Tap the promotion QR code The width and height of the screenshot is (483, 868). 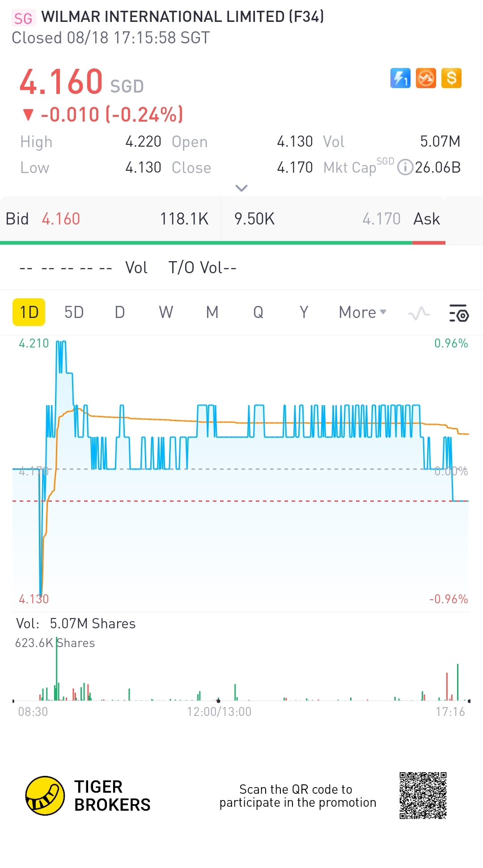423,796
